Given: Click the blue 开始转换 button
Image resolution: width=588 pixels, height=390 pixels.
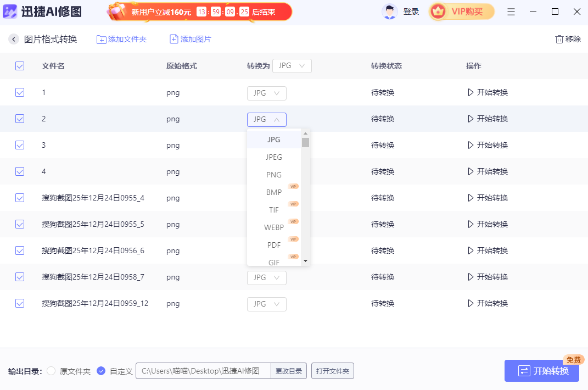Looking at the screenshot, I should click(542, 371).
